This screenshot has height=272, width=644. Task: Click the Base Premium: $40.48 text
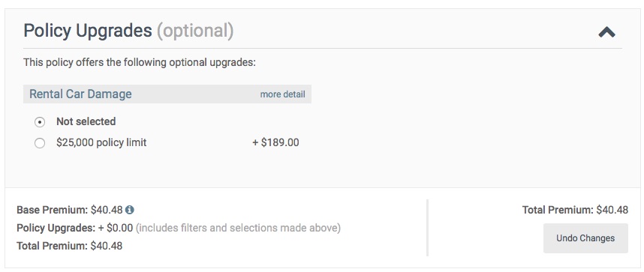tap(70, 210)
